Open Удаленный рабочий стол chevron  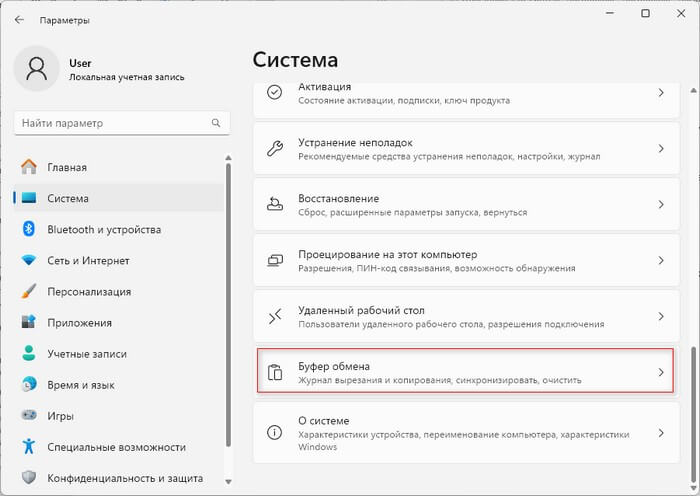tap(661, 316)
